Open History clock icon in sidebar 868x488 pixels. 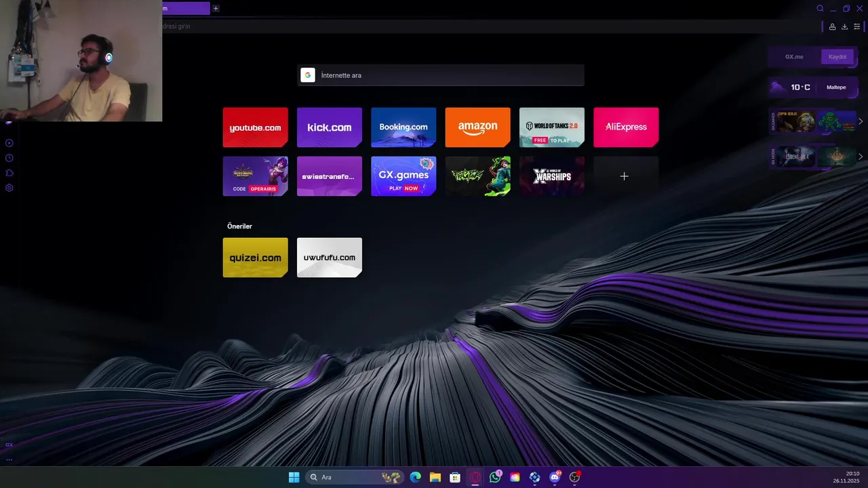(x=9, y=158)
